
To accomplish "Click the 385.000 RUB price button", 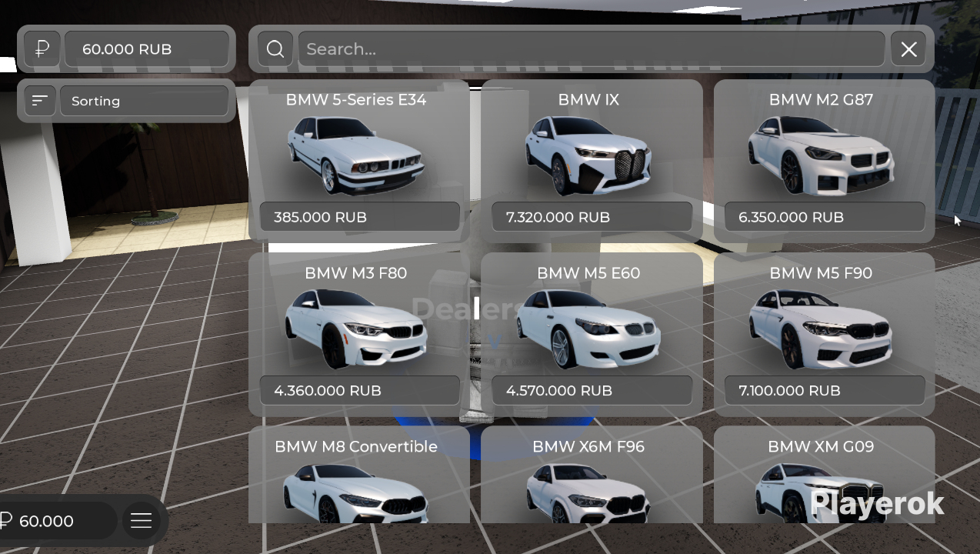I will pos(359,217).
